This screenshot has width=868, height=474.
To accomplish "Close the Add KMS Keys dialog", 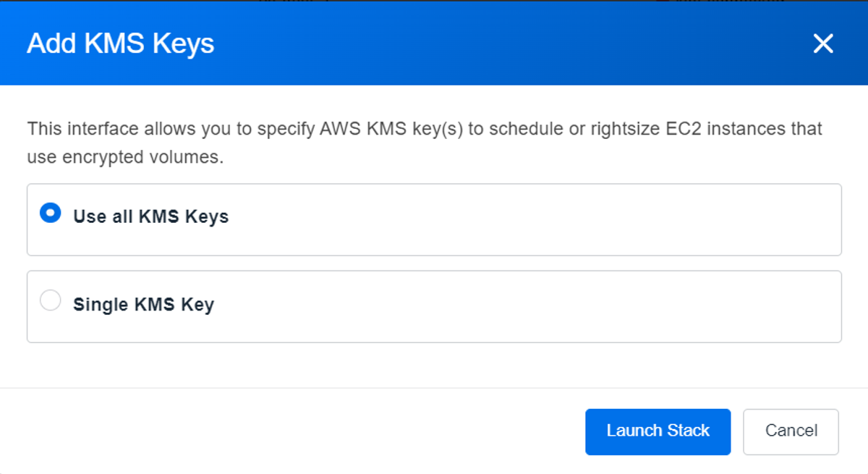I will 823,43.
